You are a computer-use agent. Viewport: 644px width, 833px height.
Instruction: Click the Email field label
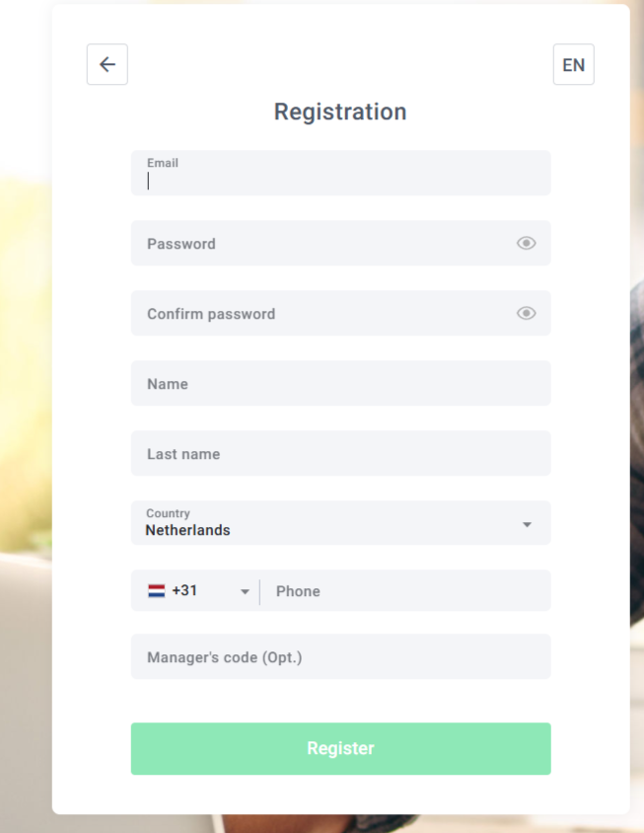click(163, 163)
